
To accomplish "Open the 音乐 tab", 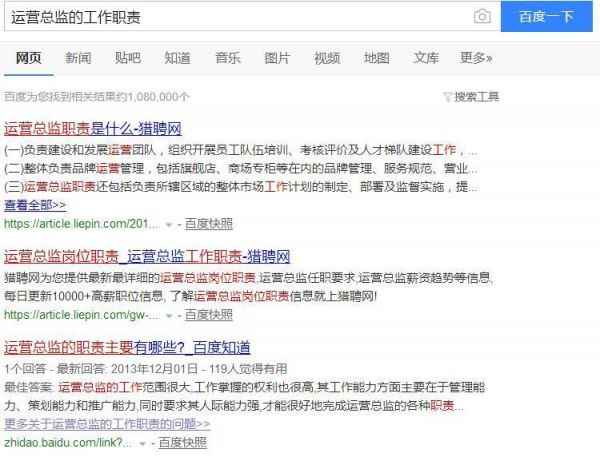I will tap(227, 58).
